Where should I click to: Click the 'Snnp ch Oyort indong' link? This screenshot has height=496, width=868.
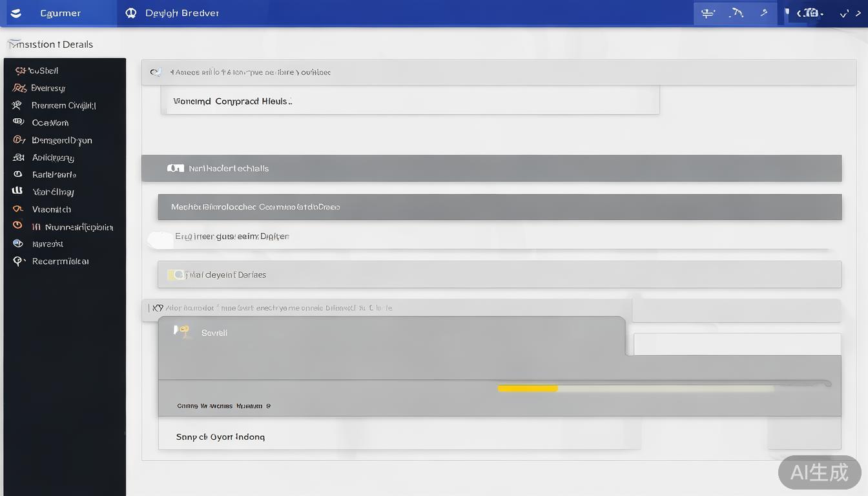[x=220, y=437]
